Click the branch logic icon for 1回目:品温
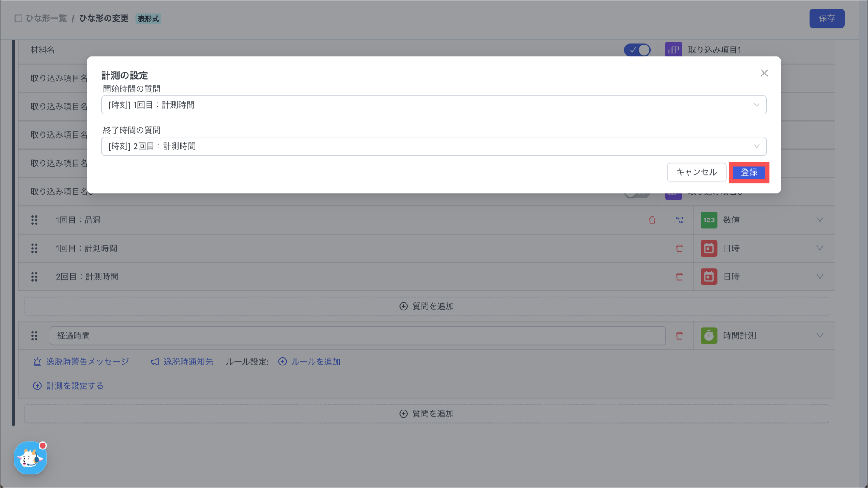The width and height of the screenshot is (868, 488). click(x=679, y=220)
